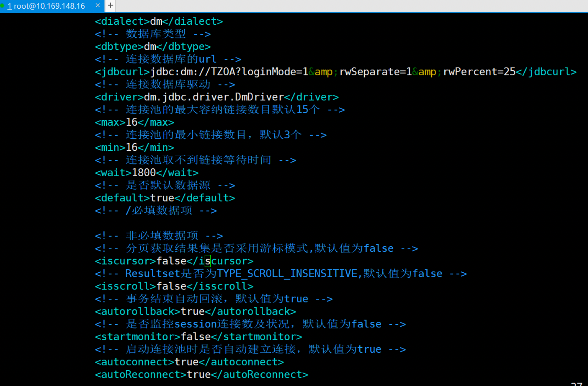This screenshot has width=588, height=386.
Task: Click true in the autoReconnect element
Action: tap(199, 374)
